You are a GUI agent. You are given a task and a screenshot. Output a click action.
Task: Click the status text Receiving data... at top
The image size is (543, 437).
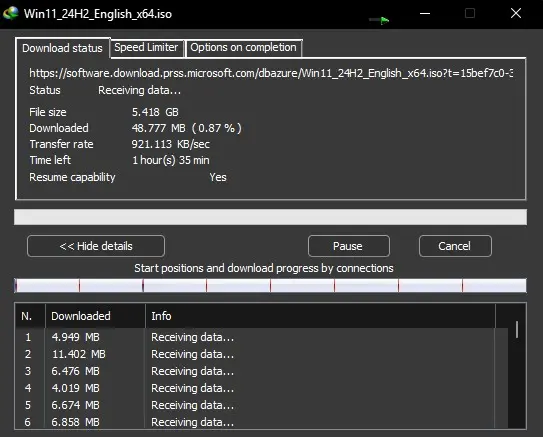139,90
